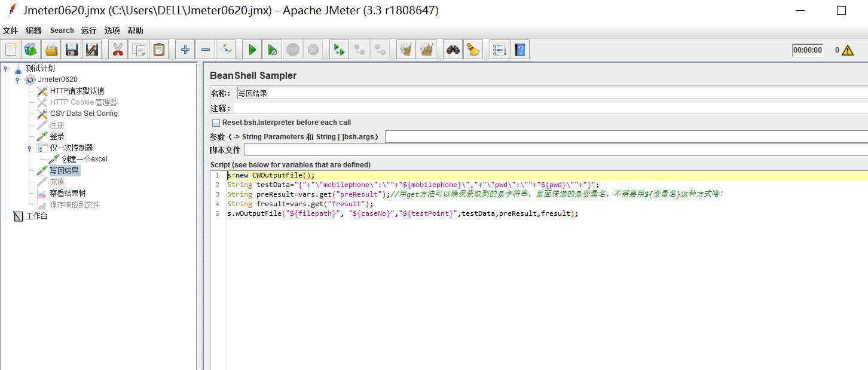Click the Cut scissors icon
The image size is (868, 370).
[x=118, y=50]
